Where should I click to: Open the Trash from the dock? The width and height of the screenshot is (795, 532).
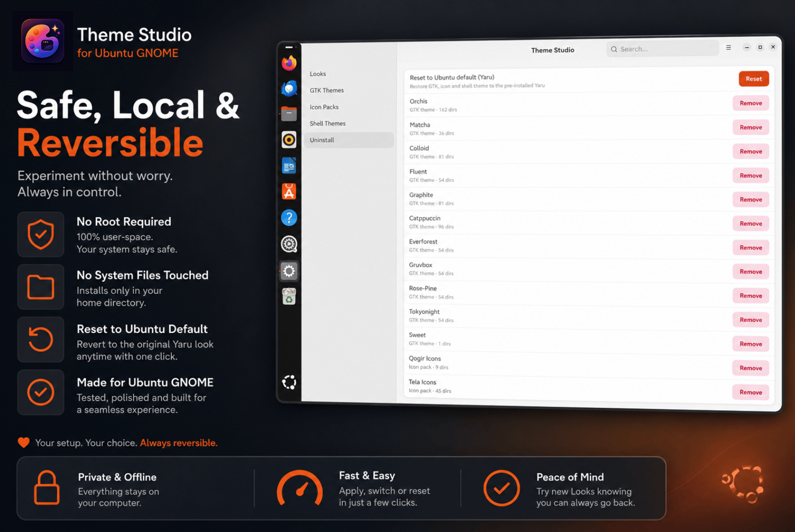pos(289,296)
